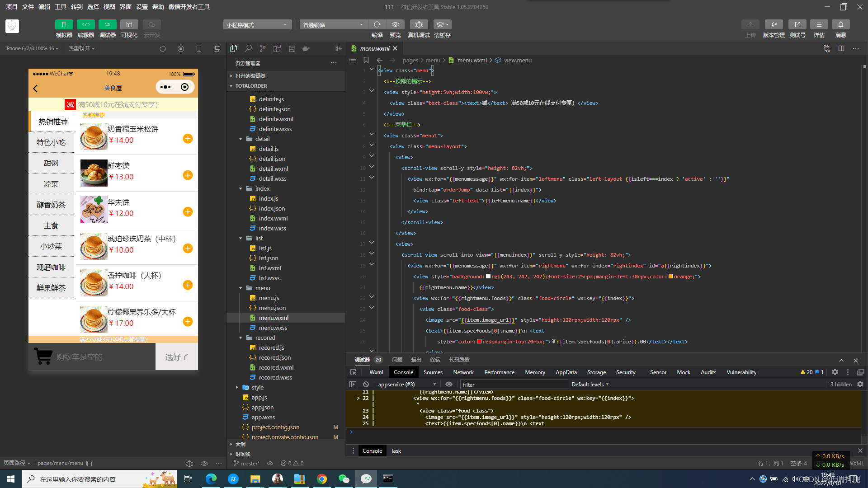Open Version Management icon
This screenshot has height=488, width=868.
pyautogui.click(x=774, y=24)
